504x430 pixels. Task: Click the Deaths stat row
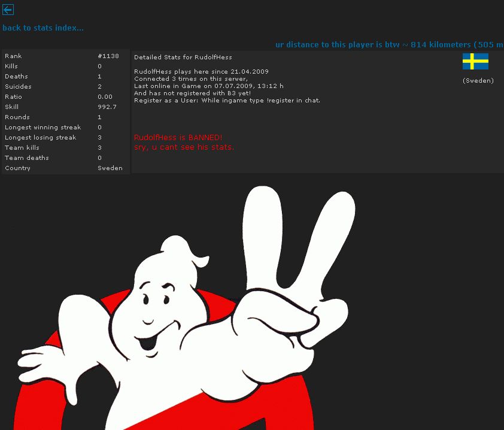(x=65, y=76)
